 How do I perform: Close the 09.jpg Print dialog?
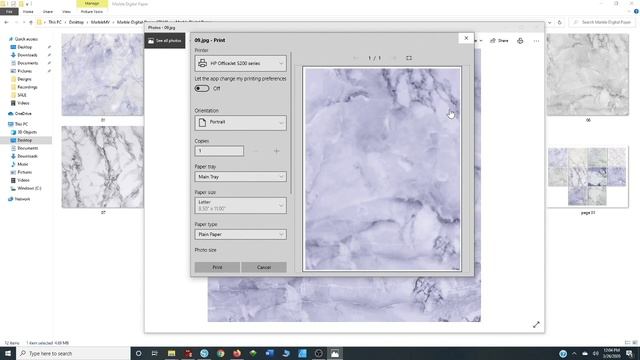point(466,38)
